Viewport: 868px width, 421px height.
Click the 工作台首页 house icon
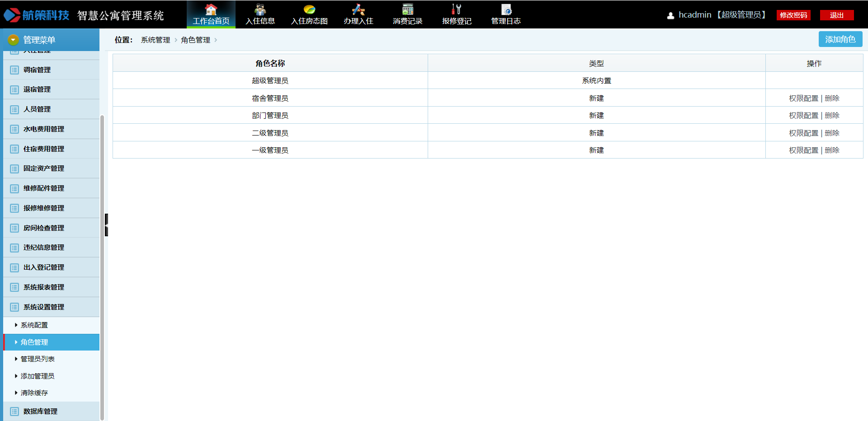coord(211,9)
